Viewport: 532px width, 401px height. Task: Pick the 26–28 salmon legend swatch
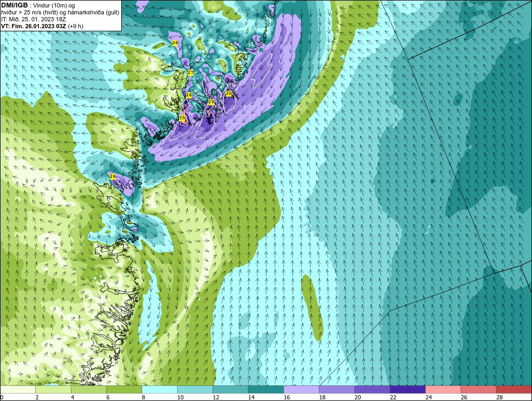478,389
